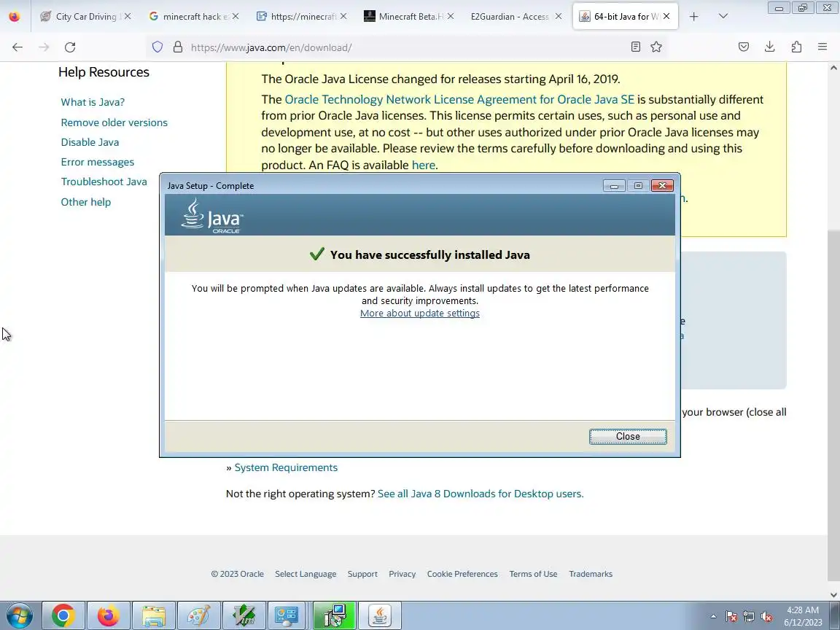The height and width of the screenshot is (630, 840).
Task: Close the Java Setup dialog with Close button
Action: click(628, 436)
